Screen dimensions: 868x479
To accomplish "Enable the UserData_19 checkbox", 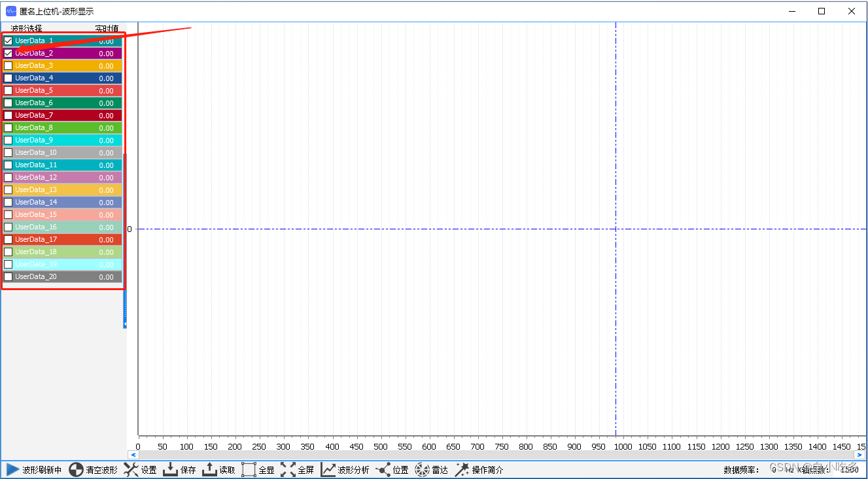I will (x=9, y=264).
